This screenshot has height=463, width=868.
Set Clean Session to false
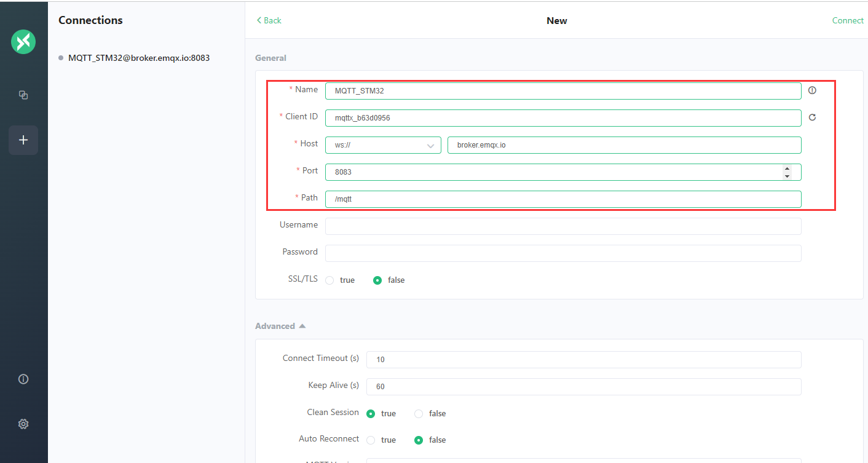pyautogui.click(x=419, y=414)
